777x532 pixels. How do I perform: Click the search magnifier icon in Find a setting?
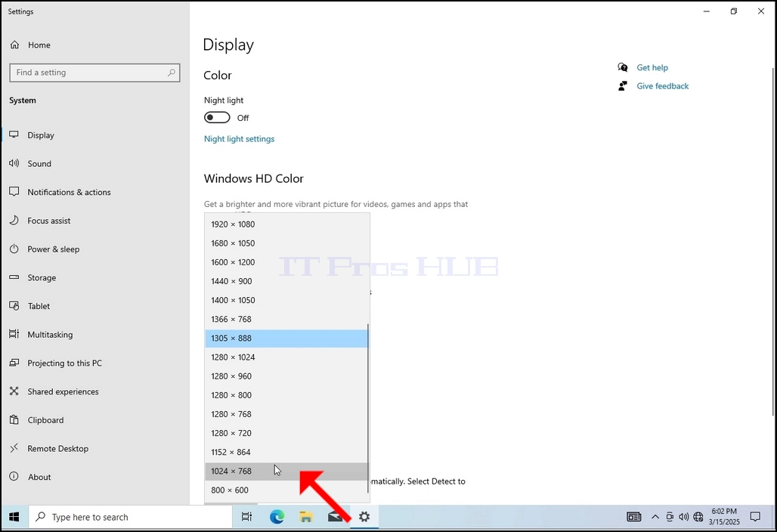click(172, 73)
